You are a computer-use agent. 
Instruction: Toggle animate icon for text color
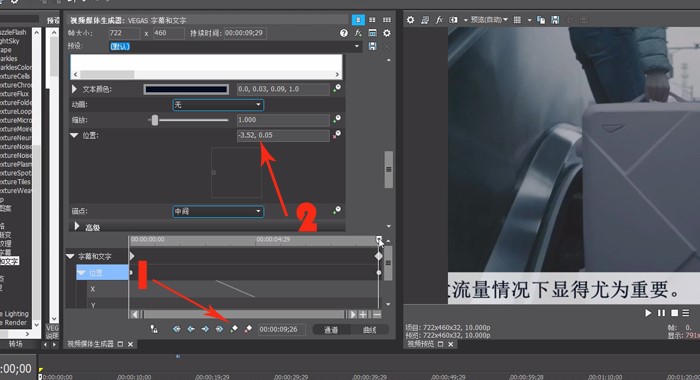pyautogui.click(x=337, y=88)
